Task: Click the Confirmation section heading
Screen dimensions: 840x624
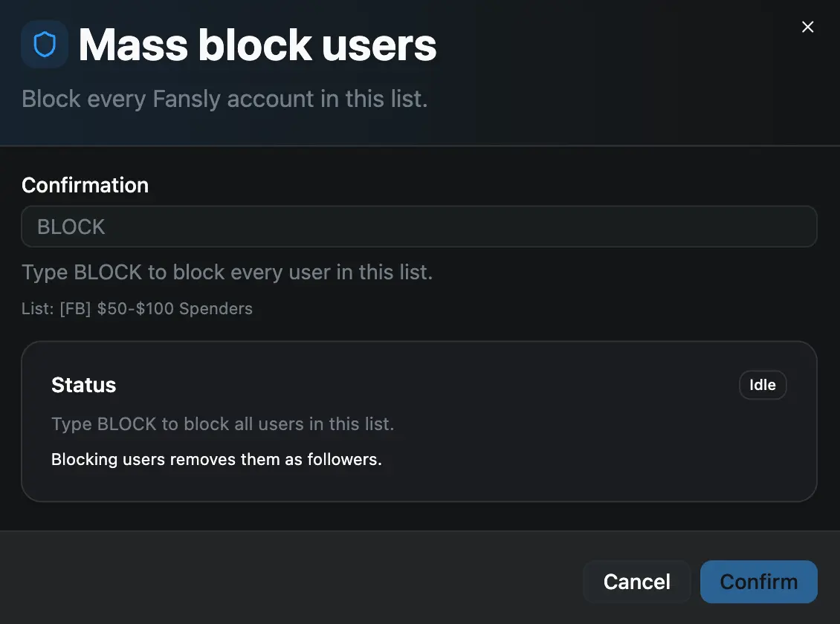Action: coord(85,185)
